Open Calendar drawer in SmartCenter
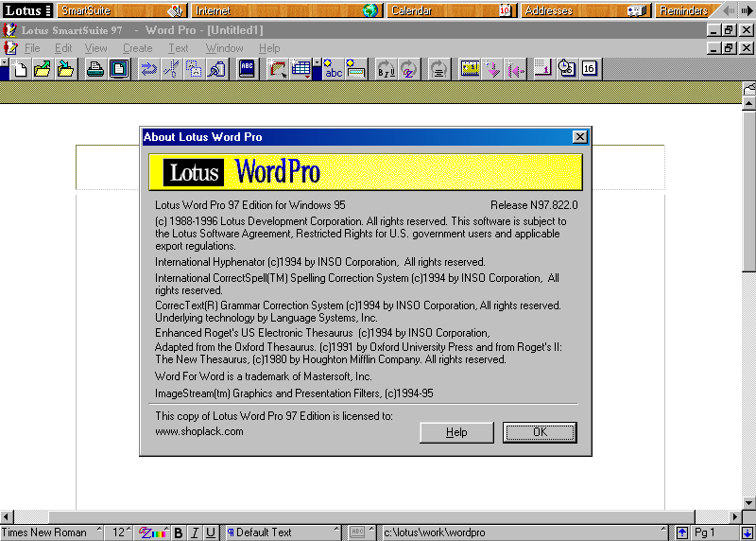The image size is (756, 541). pos(452,10)
